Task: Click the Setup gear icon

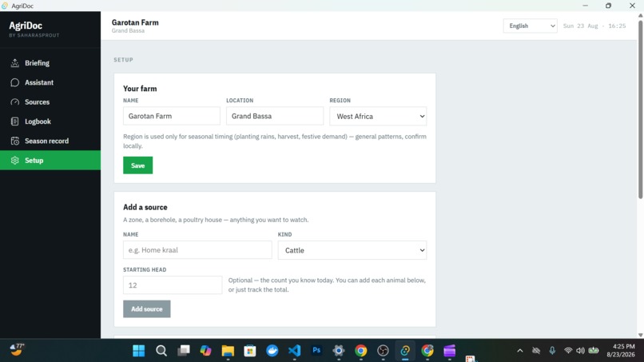Action: coord(15,161)
